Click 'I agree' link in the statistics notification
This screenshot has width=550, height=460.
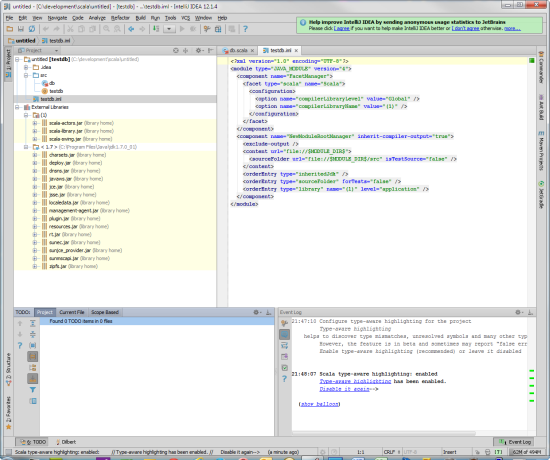(342, 28)
